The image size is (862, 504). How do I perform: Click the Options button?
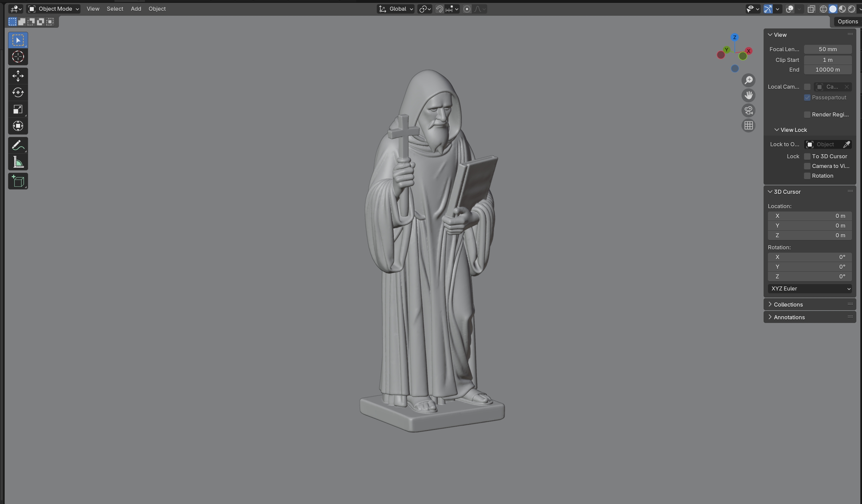coord(847,21)
